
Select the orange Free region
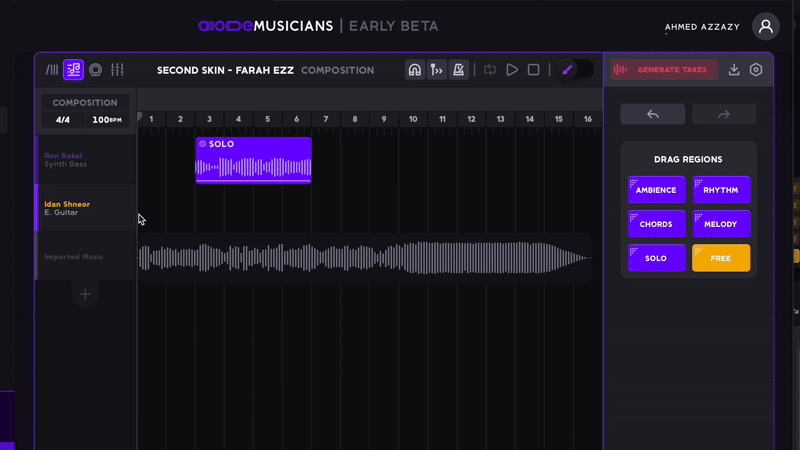coord(721,258)
